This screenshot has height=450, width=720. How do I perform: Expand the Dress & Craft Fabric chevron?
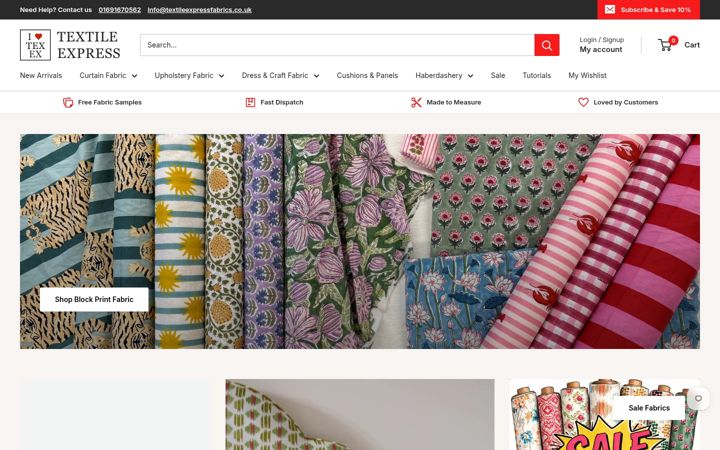pyautogui.click(x=316, y=76)
